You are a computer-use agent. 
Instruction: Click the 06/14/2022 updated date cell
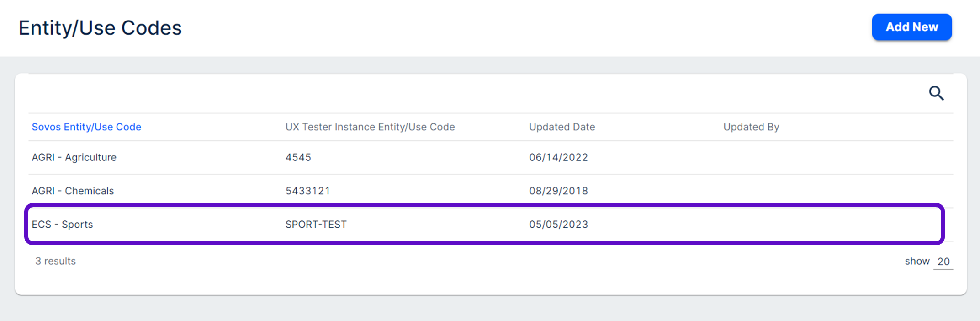pyautogui.click(x=558, y=157)
